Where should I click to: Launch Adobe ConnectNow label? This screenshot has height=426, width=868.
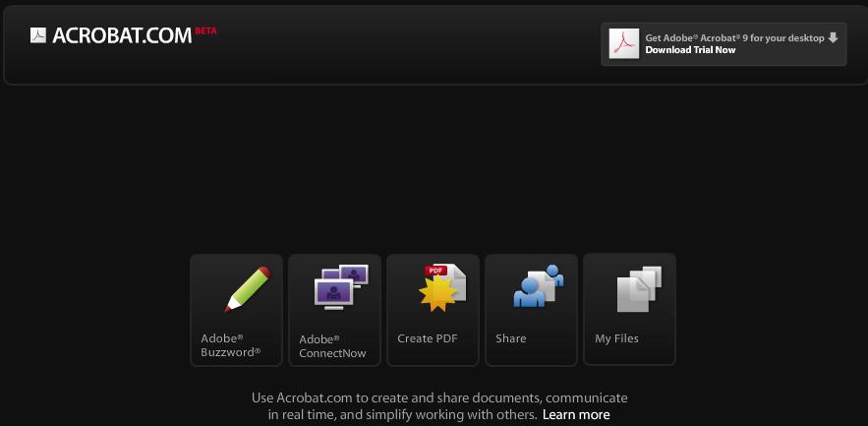pyautogui.click(x=332, y=346)
